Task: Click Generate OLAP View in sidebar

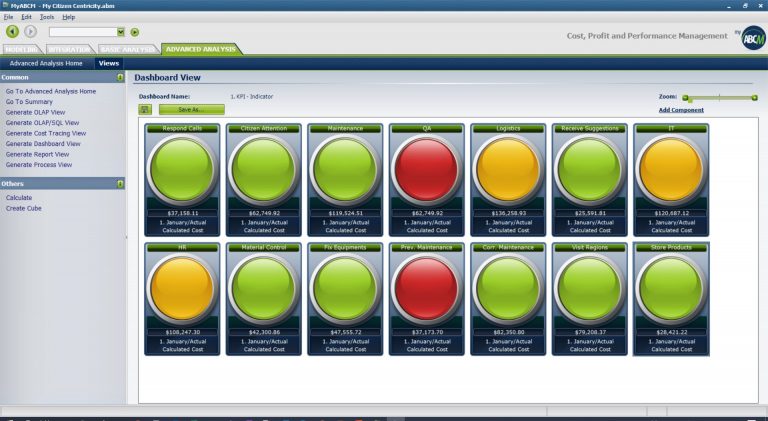Action: point(35,112)
